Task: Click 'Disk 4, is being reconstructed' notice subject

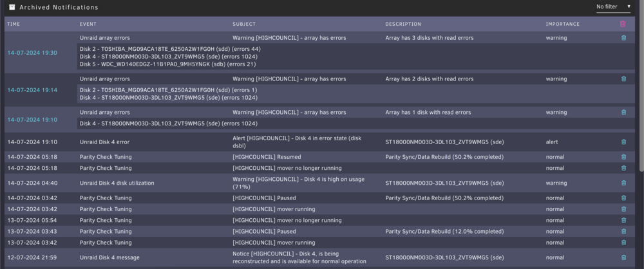Action: [x=299, y=257]
